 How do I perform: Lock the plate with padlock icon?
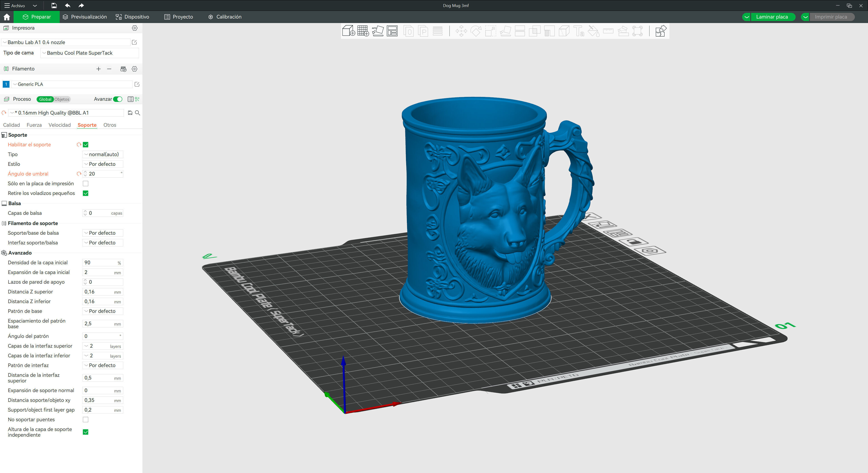[633, 242]
